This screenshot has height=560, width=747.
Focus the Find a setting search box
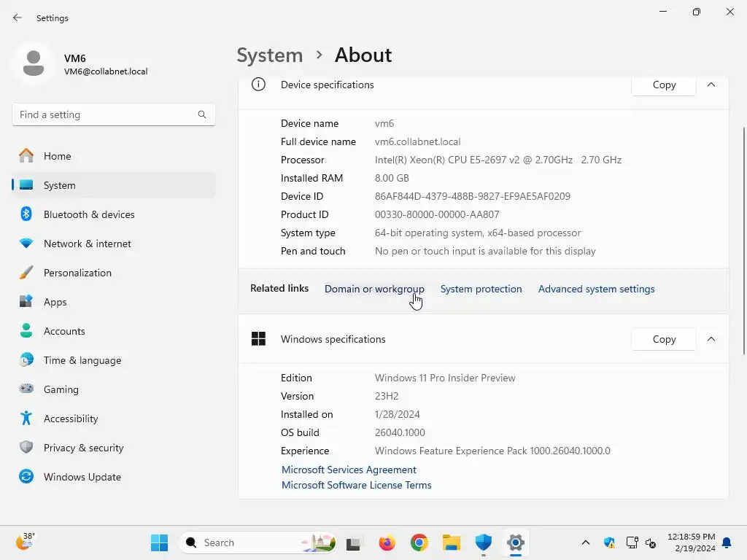point(113,114)
